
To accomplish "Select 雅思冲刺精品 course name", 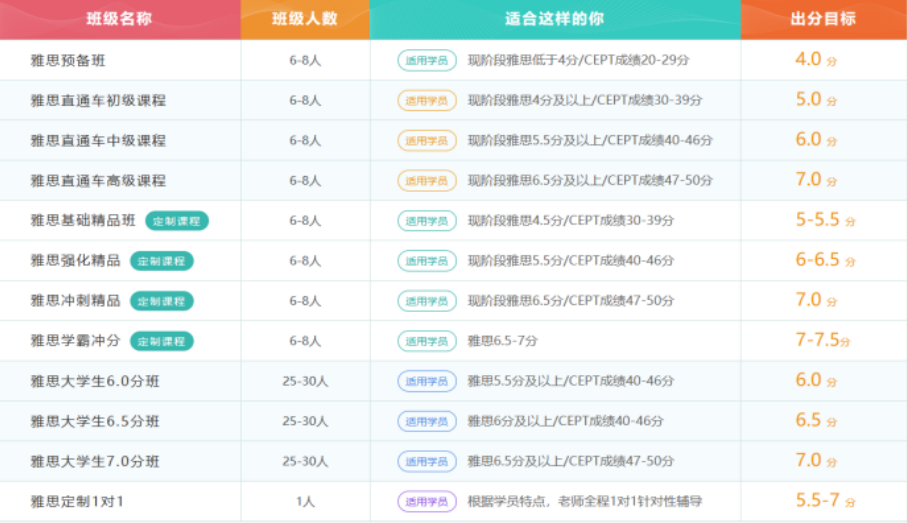I will pos(75,301).
